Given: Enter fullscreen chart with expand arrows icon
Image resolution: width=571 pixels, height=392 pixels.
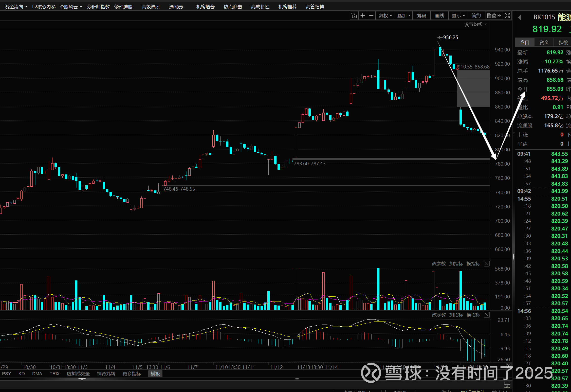Looking at the screenshot, I should [507, 16].
